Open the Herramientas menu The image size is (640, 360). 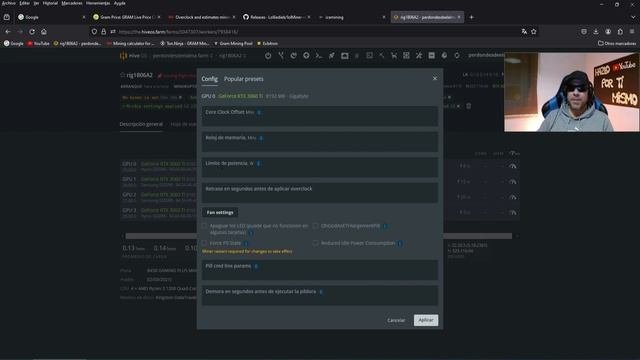click(x=98, y=3)
